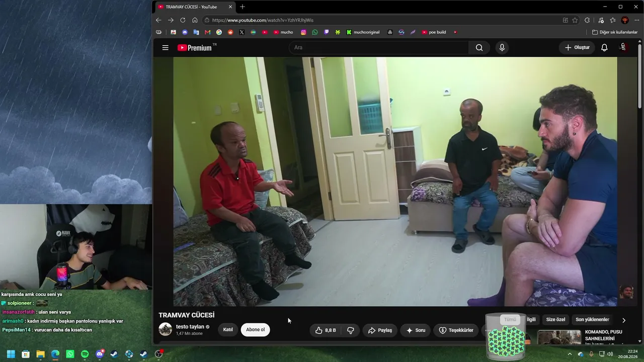
Task: Click the Teşekkürler thanks button
Action: [456, 330]
